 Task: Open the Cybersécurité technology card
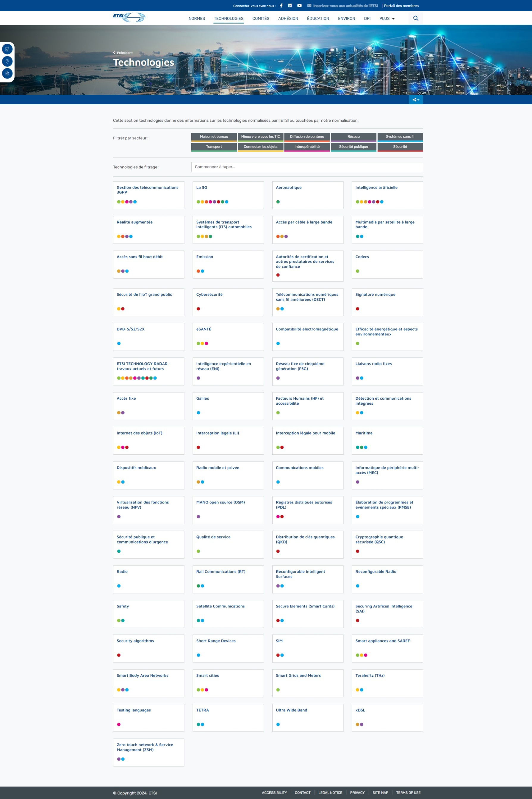[228, 302]
